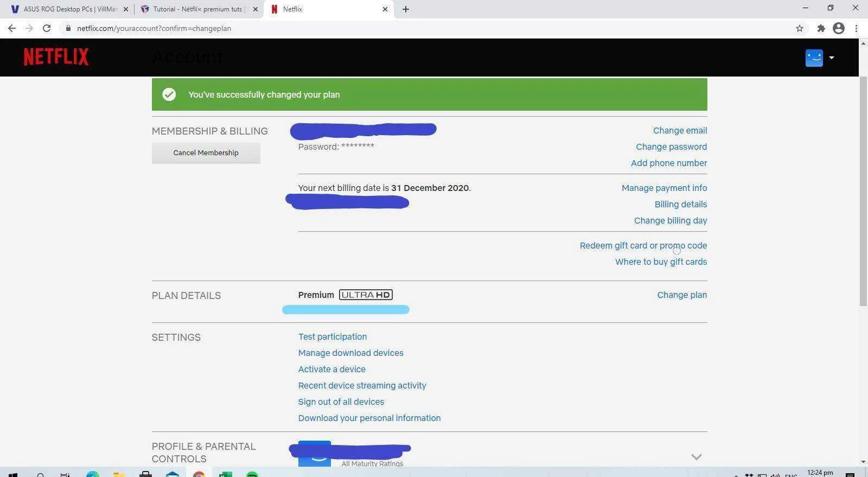
Task: Click the page vertical scrollbar
Action: pos(863,191)
